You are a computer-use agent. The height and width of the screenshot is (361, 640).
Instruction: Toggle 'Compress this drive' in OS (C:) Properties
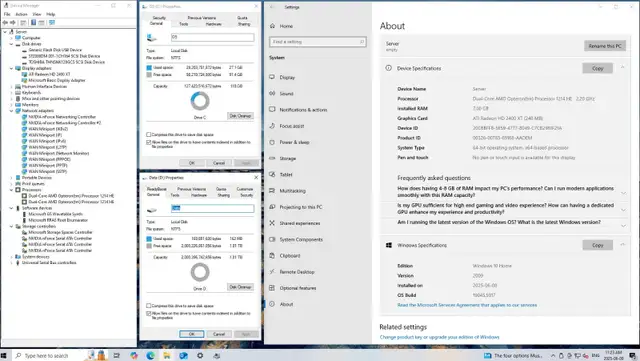(149, 134)
